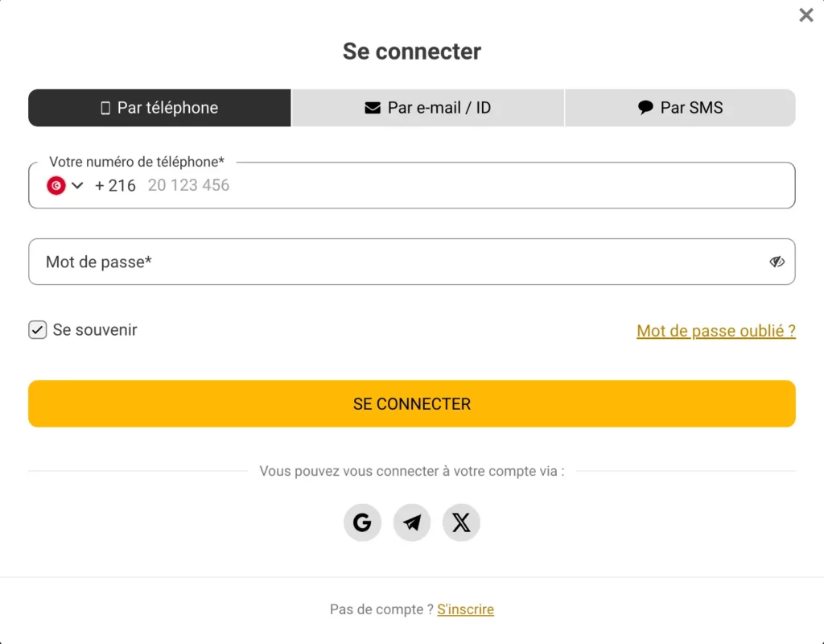Image resolution: width=824 pixels, height=644 pixels.
Task: Click the Tunisia flag icon
Action: click(x=54, y=185)
